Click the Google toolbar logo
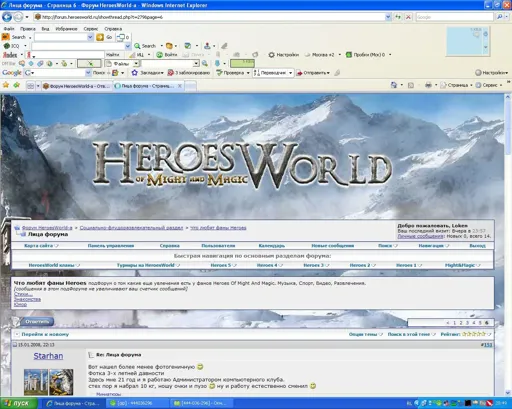 [x=12, y=73]
